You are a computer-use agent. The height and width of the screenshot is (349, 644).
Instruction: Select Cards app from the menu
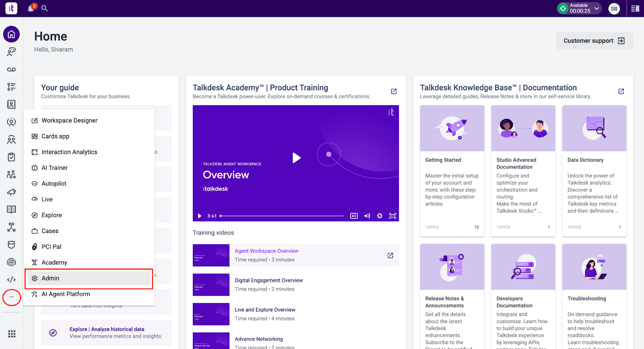click(89, 136)
